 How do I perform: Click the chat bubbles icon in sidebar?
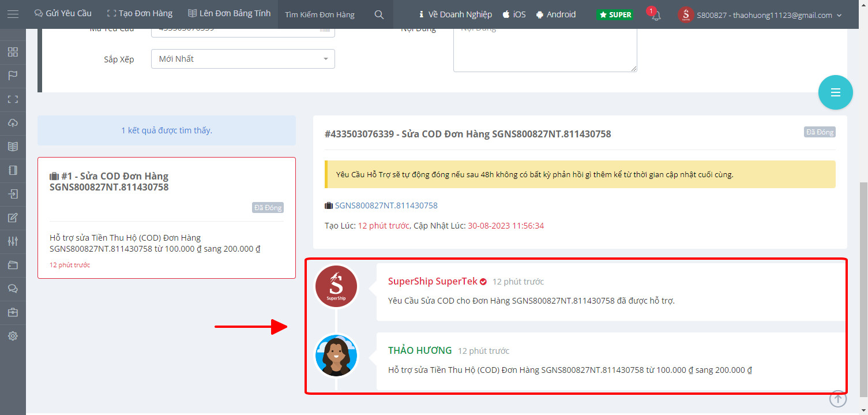pyautogui.click(x=13, y=289)
